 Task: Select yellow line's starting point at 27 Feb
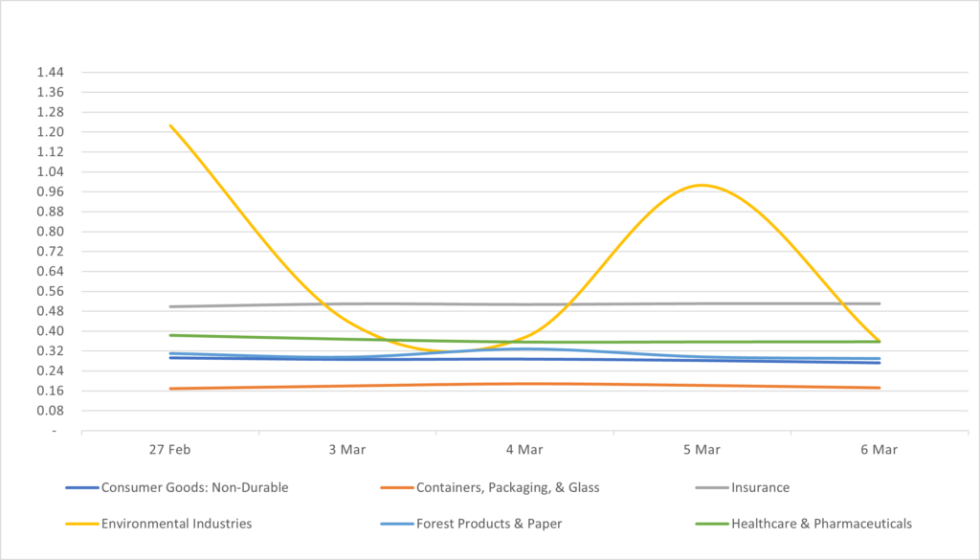pyautogui.click(x=170, y=125)
